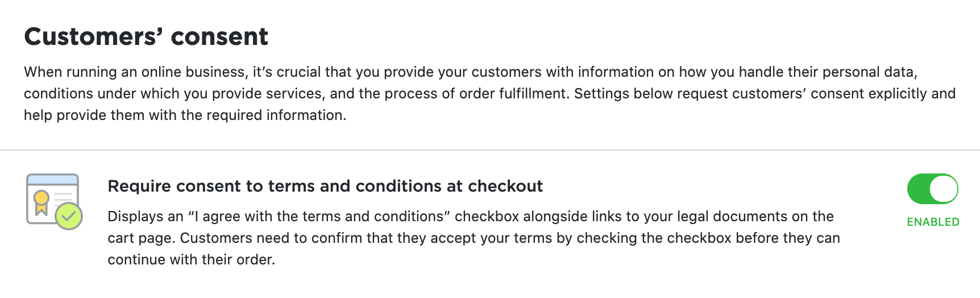Viewport: 980px width, 298px height.
Task: Disable the consent at checkout toggle
Action: [x=932, y=189]
